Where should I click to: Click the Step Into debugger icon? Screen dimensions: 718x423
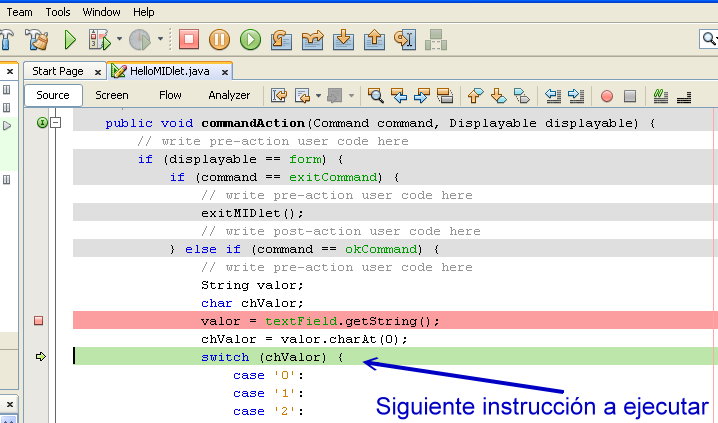coord(343,40)
